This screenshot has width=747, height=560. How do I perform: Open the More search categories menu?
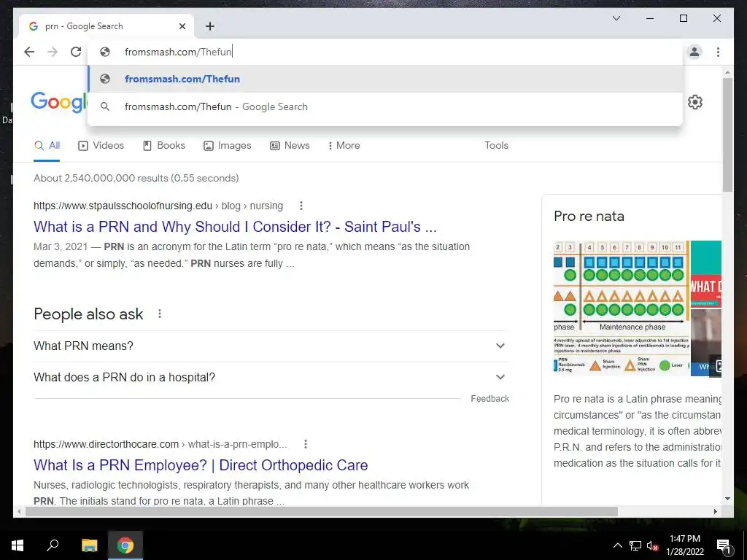[x=344, y=146]
